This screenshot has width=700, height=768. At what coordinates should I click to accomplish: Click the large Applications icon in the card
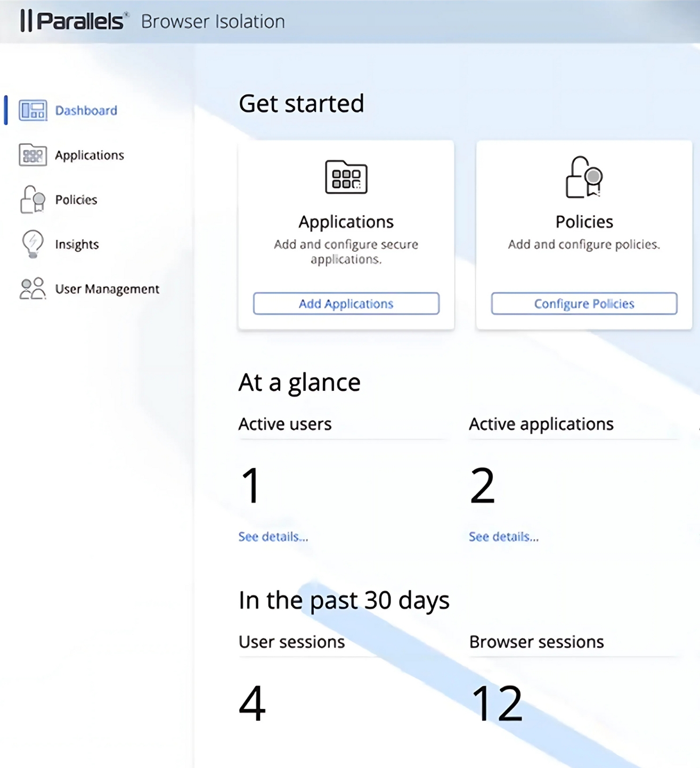coord(346,177)
